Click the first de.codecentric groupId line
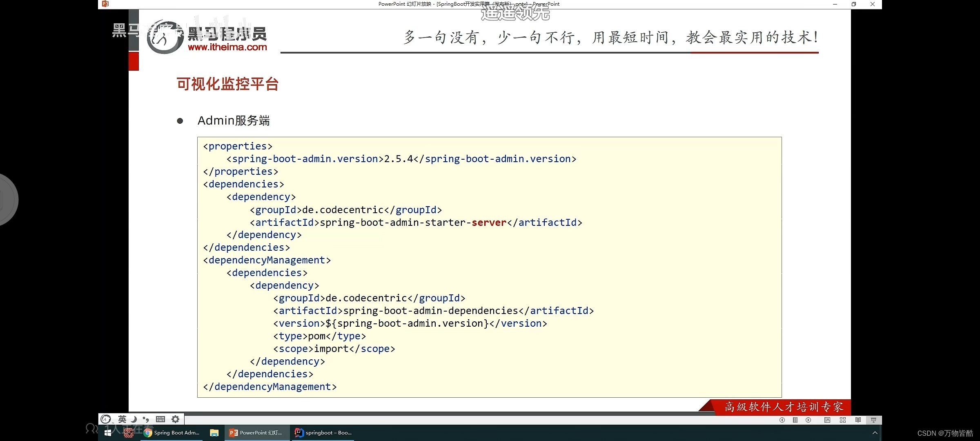980x441 pixels. (x=346, y=210)
